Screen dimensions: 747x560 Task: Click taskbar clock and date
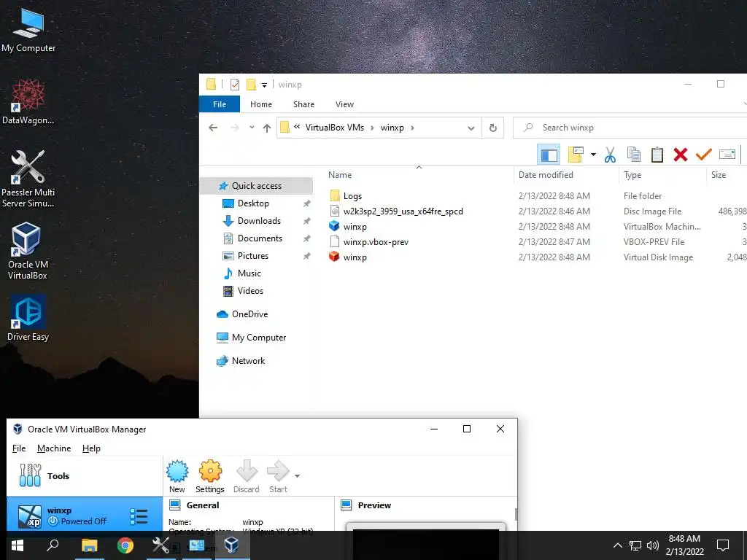point(684,545)
